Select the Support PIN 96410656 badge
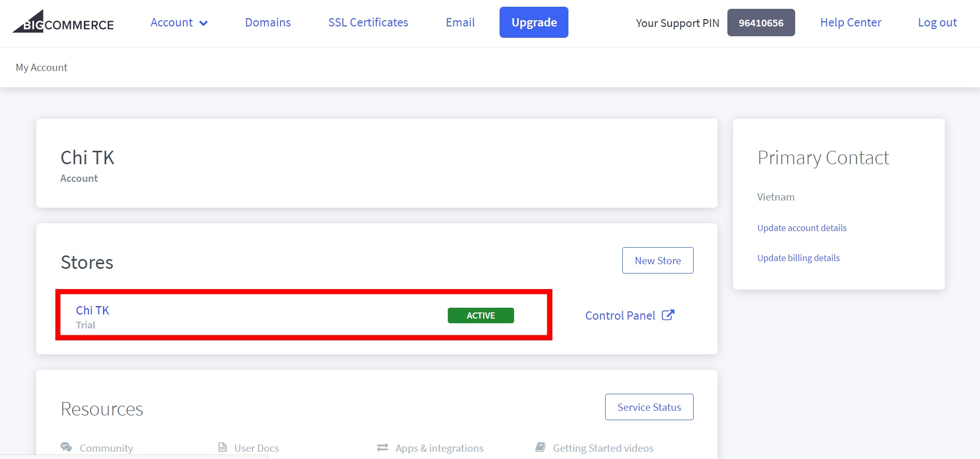The height and width of the screenshot is (459, 980). [760, 23]
